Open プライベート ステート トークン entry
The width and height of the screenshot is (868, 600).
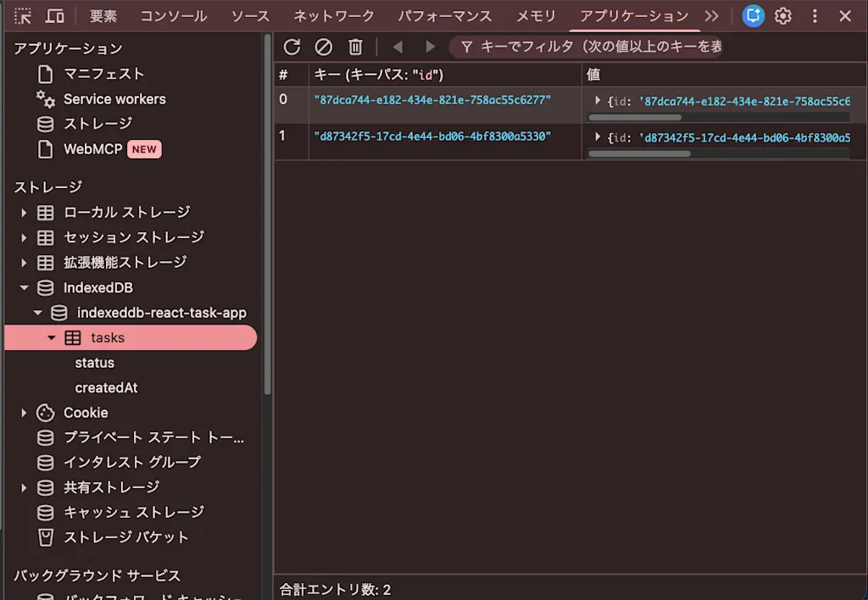click(x=153, y=438)
